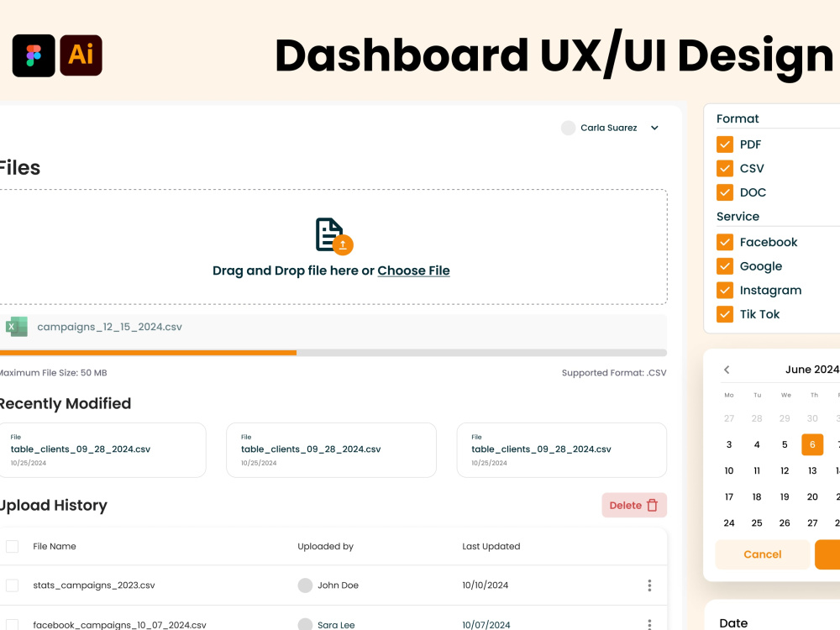Click stats_campaigns_2023.csv file name

click(94, 585)
